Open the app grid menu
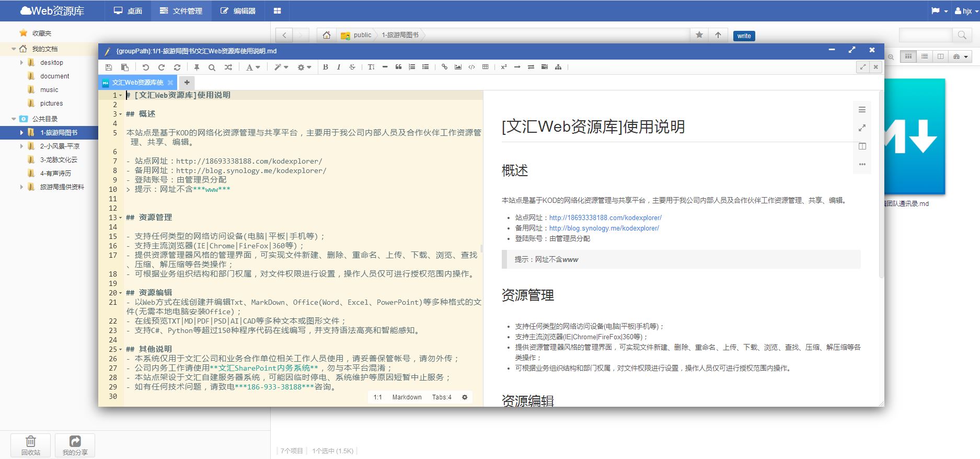980x459 pixels. point(278,10)
